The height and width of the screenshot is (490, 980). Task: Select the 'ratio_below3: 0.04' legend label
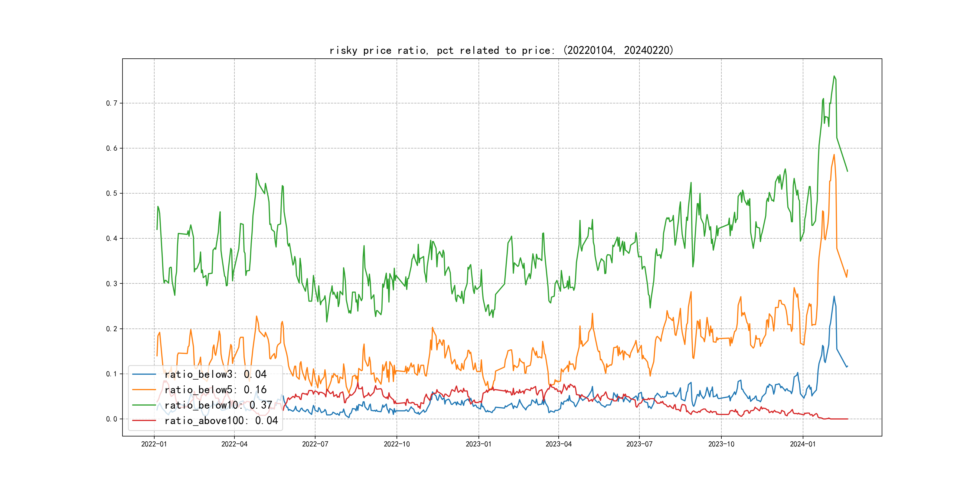(215, 374)
